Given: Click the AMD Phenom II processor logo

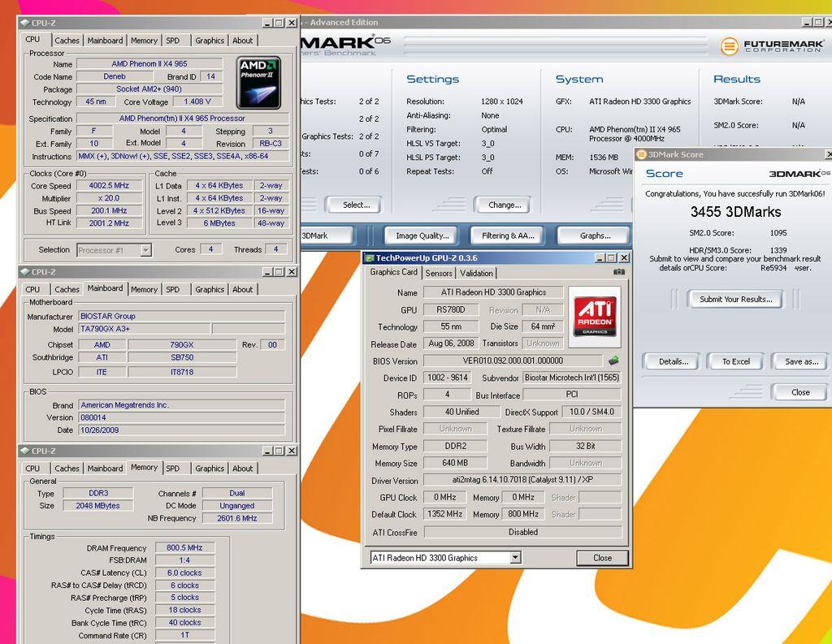Looking at the screenshot, I should (258, 83).
